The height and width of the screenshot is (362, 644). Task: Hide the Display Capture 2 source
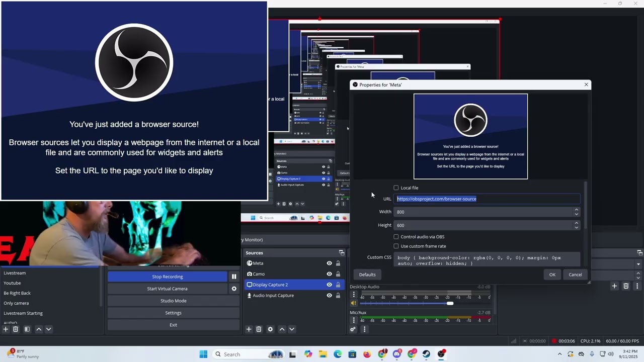(x=329, y=285)
